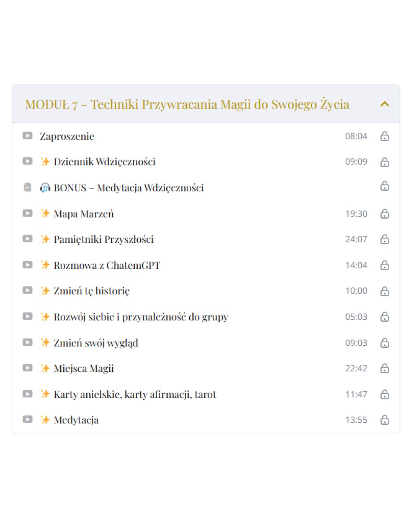Select the Miejsca Magii lesson
Viewport: 420px width, 525px height.
coord(84,368)
